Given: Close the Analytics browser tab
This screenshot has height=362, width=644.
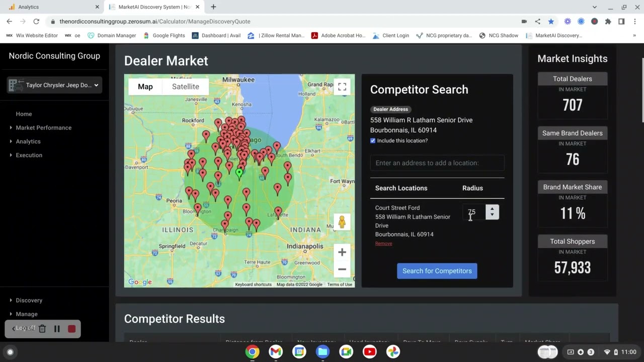Looking at the screenshot, I should coord(97,7).
